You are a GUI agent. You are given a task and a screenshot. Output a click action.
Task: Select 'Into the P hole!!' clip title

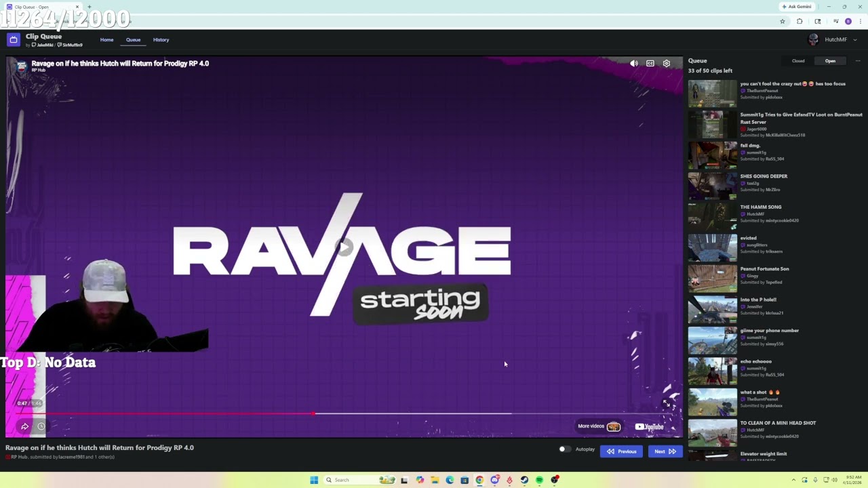coord(758,300)
